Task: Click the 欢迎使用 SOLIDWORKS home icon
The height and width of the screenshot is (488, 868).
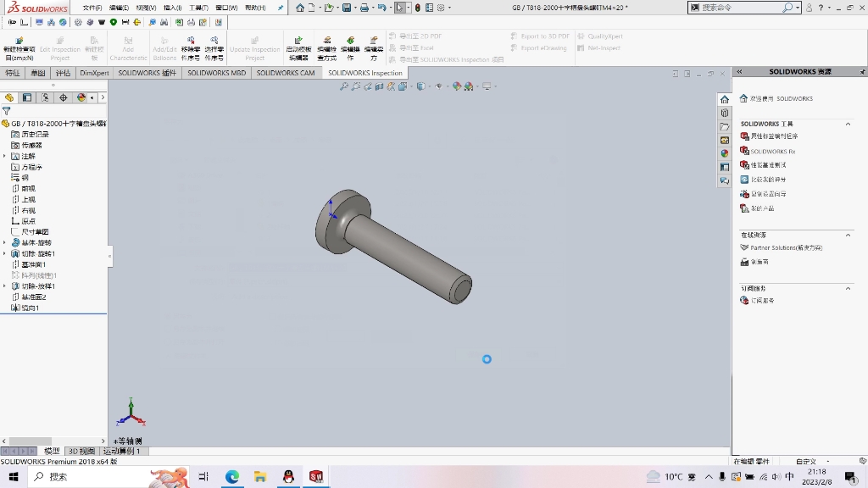Action: [743, 98]
